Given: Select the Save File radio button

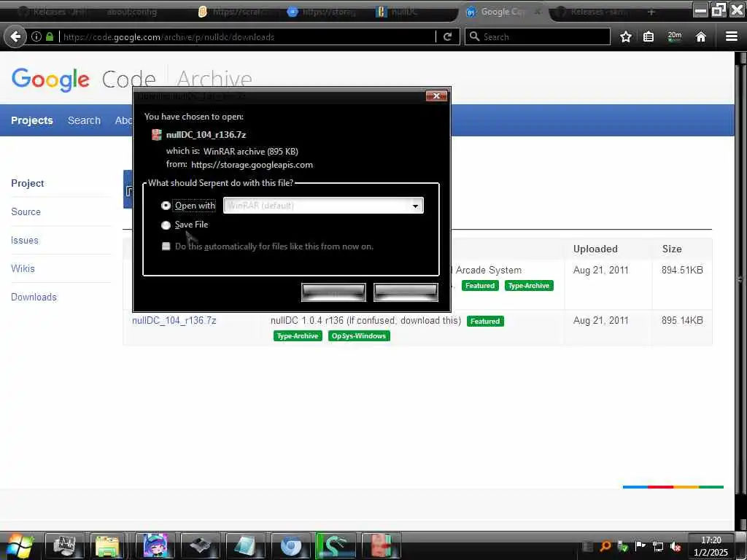Looking at the screenshot, I should (x=166, y=225).
